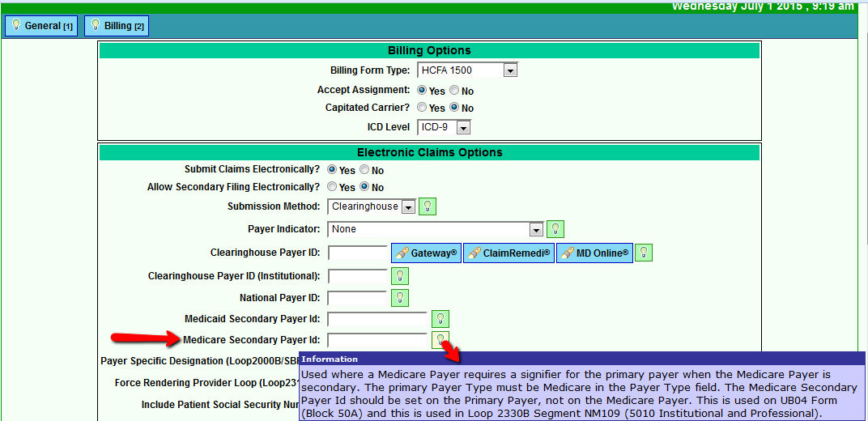This screenshot has height=421, width=868.
Task: Click the lightbulb next to MD Online
Action: point(643,253)
